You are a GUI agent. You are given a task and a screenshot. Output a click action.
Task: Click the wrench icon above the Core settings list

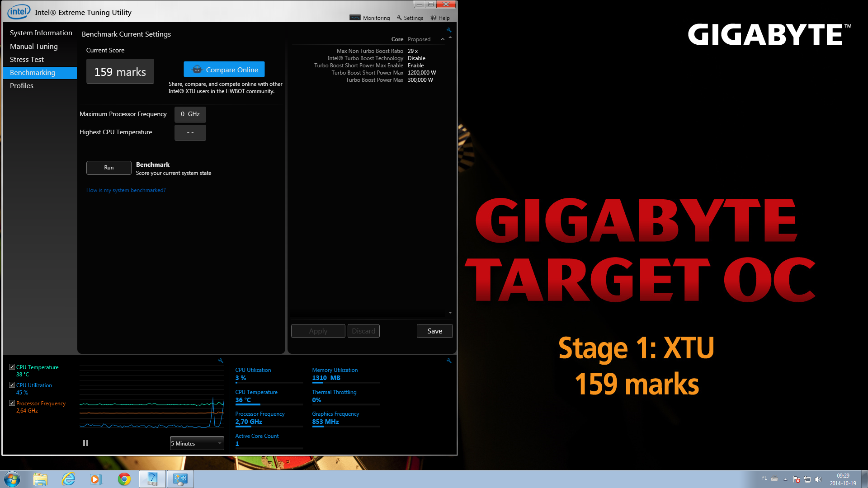coord(449,30)
